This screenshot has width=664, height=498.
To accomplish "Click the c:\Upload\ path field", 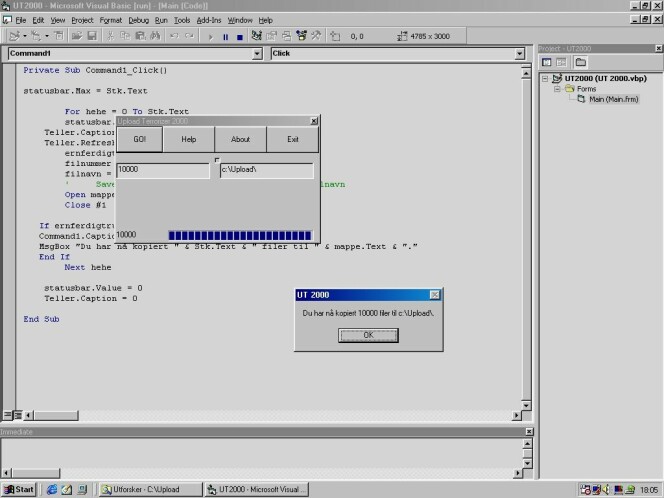I will (267, 170).
